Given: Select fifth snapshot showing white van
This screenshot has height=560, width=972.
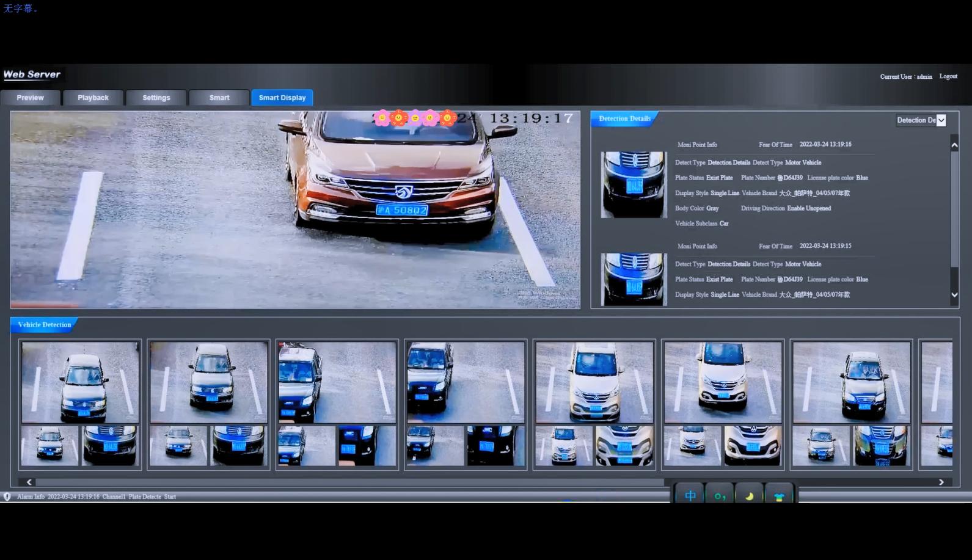Looking at the screenshot, I should (594, 382).
